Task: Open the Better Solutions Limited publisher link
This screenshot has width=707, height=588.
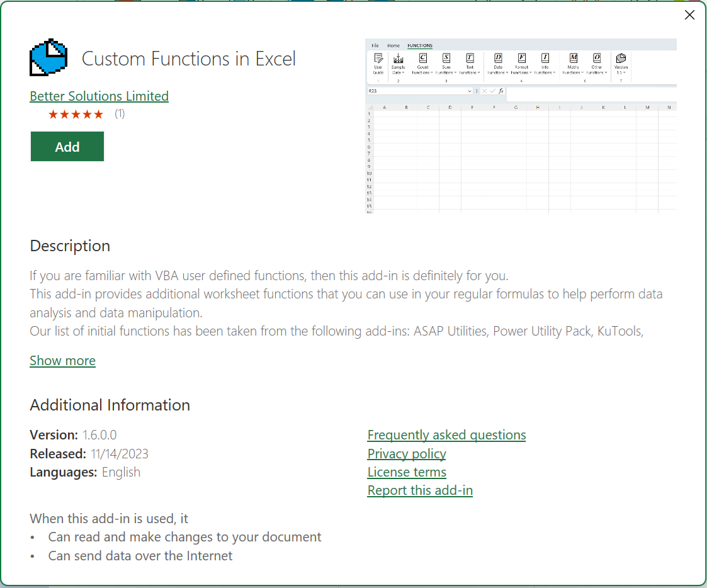Action: click(99, 96)
